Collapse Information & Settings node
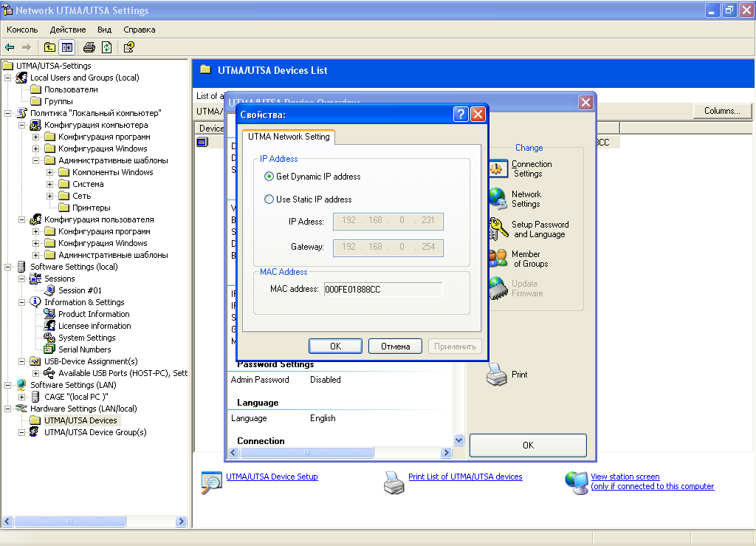This screenshot has width=756, height=546. (x=21, y=302)
